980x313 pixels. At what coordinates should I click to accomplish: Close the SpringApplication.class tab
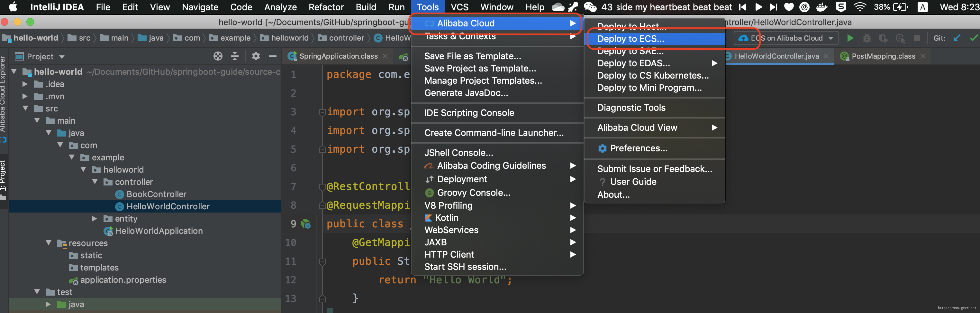coord(386,56)
